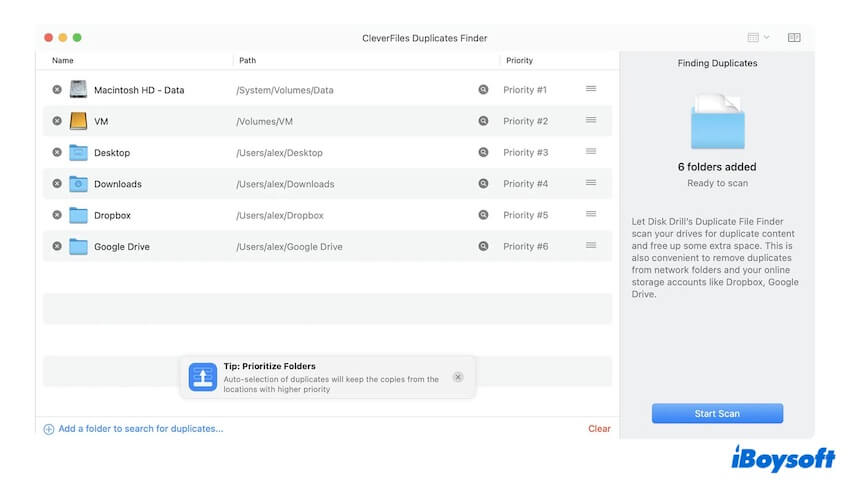Select the Downloads row name
This screenshot has width=850, height=480.
click(x=118, y=184)
